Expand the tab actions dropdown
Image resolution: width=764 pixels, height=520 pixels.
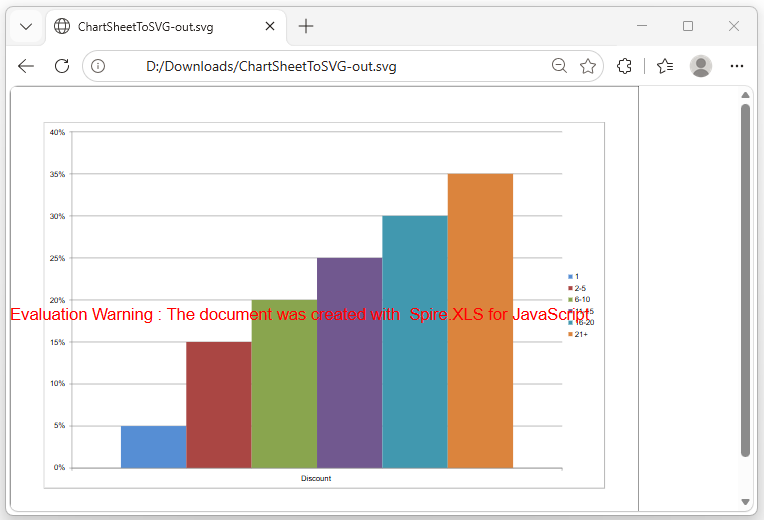point(26,26)
